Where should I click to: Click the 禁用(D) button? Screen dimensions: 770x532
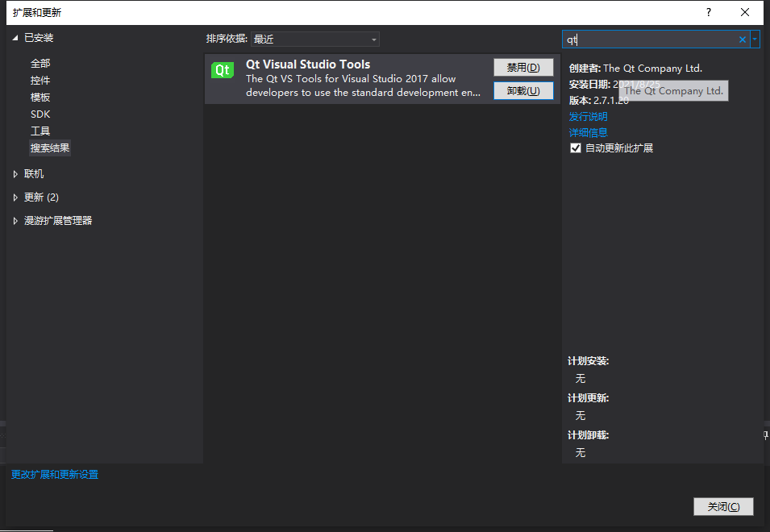tap(523, 67)
